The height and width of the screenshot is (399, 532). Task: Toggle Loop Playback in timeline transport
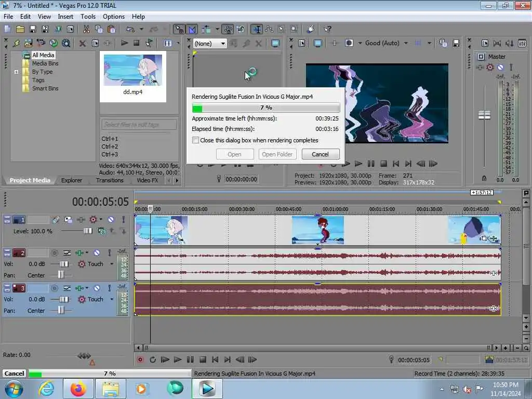pos(153,360)
